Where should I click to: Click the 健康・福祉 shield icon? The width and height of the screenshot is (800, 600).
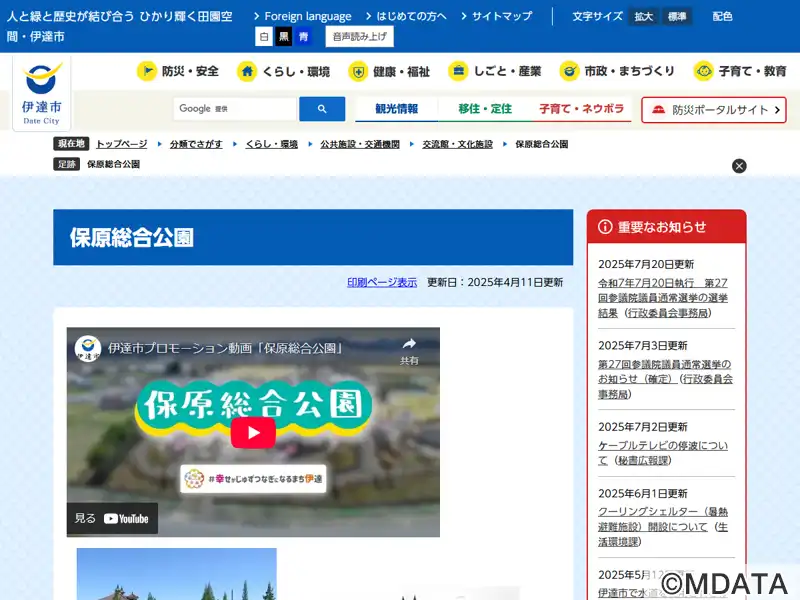358,71
